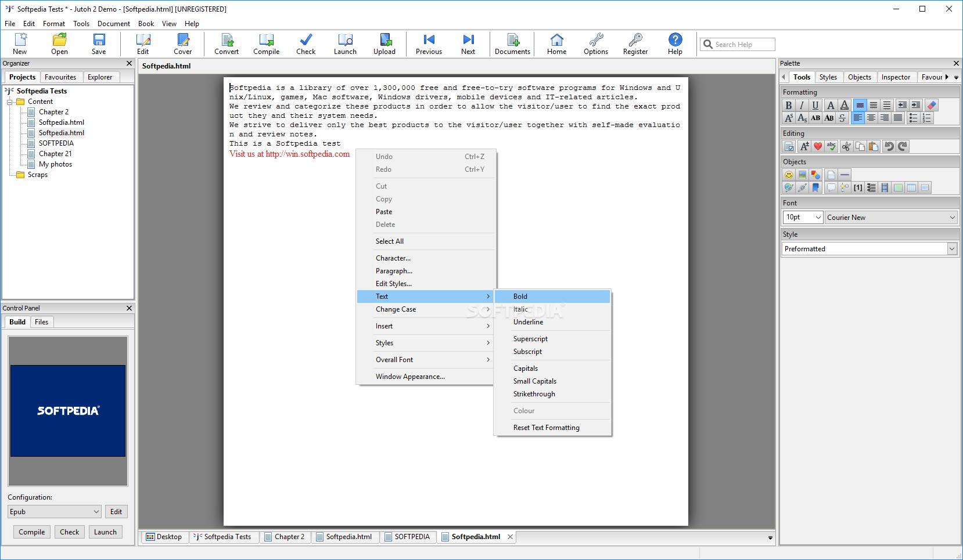Switch to the Chapter 2 document tab
The image size is (963, 560).
(x=285, y=537)
